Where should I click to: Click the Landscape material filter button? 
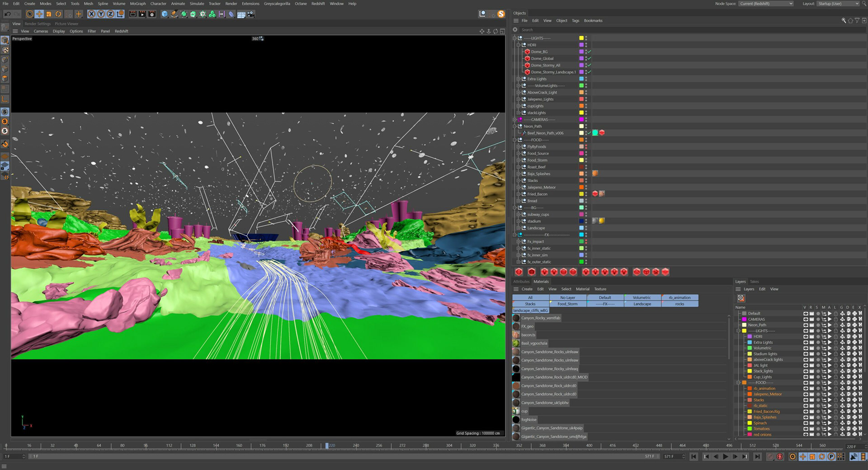[642, 304]
